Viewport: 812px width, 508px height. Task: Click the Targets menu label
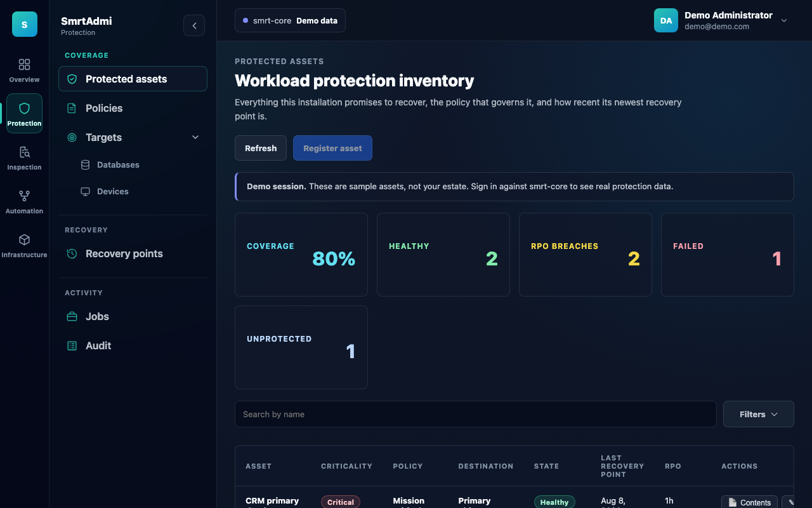click(x=103, y=137)
